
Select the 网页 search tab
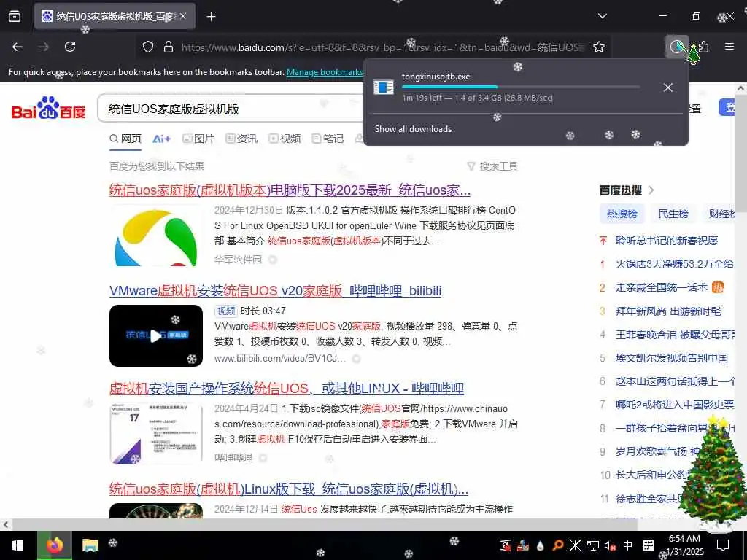tap(125, 139)
